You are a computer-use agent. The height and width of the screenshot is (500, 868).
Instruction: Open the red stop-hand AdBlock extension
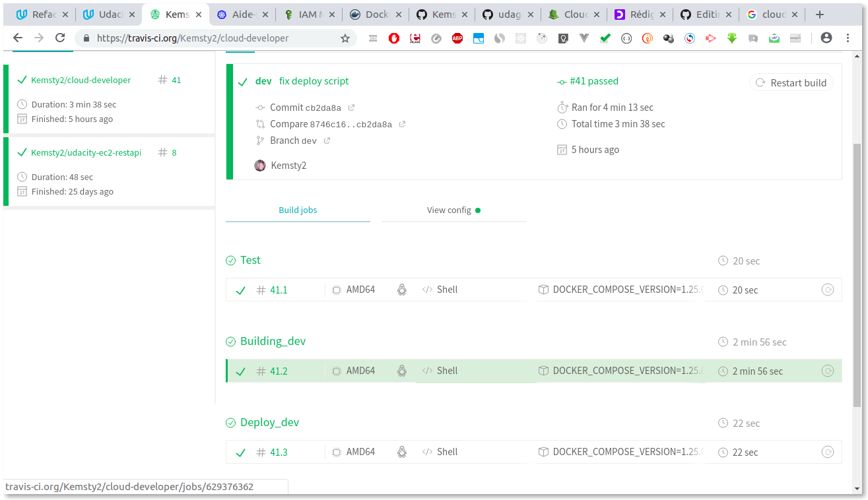click(x=394, y=38)
